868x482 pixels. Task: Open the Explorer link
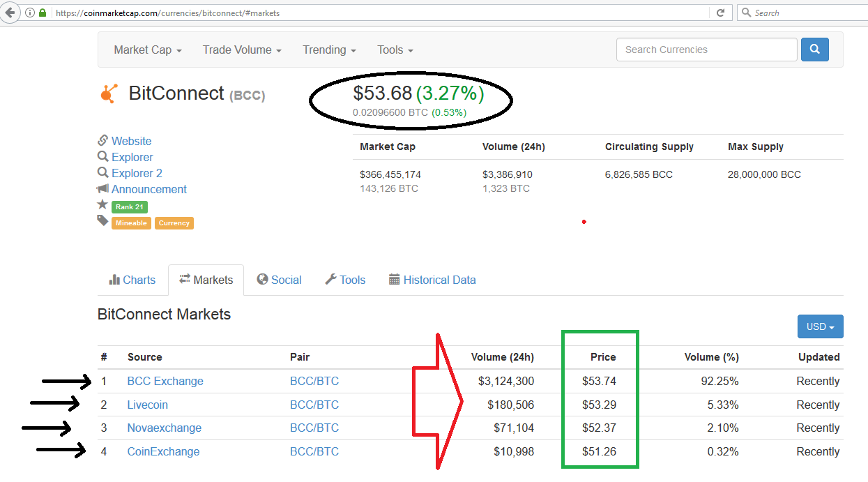click(x=132, y=157)
